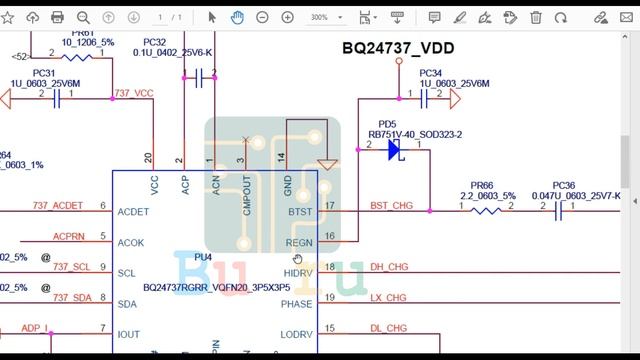Click the PC36 capacitor designator
The width and height of the screenshot is (640, 360).
point(564,185)
